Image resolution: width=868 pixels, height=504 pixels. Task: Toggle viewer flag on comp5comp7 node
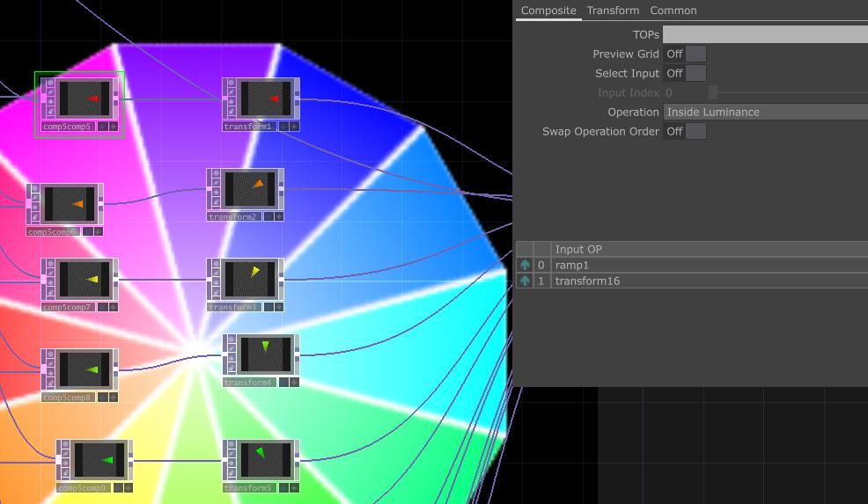[50, 264]
